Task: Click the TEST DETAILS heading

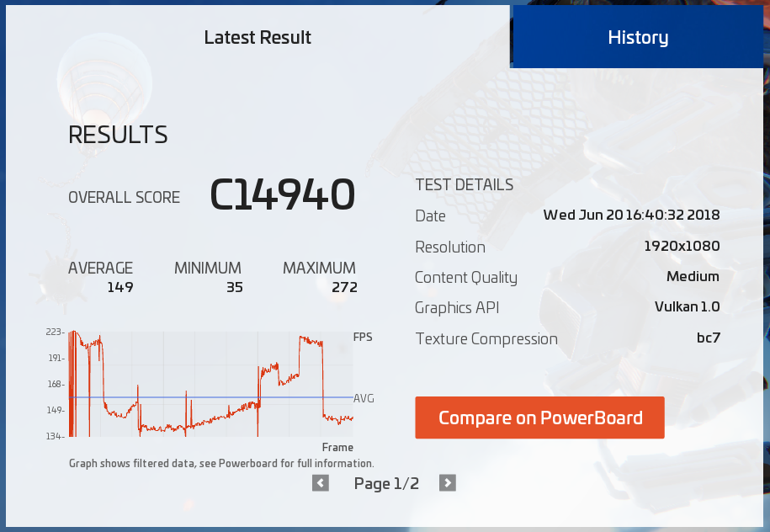Action: (x=464, y=184)
